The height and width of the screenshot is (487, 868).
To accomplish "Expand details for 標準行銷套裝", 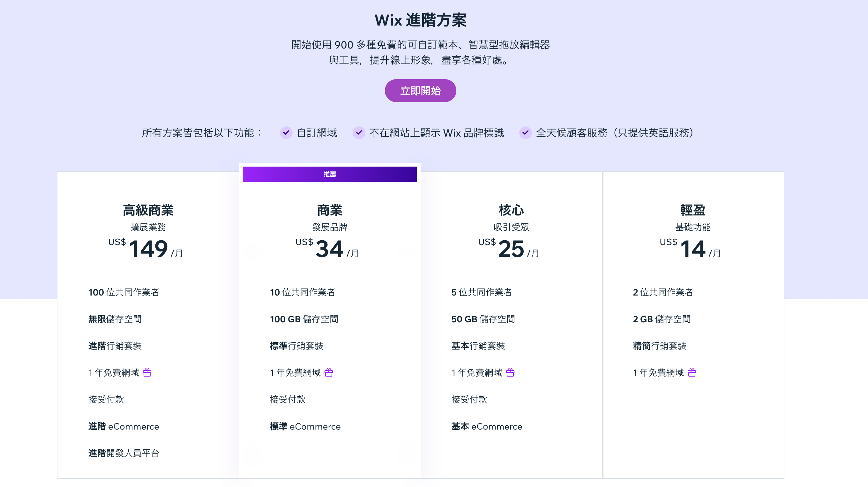I will tap(297, 346).
